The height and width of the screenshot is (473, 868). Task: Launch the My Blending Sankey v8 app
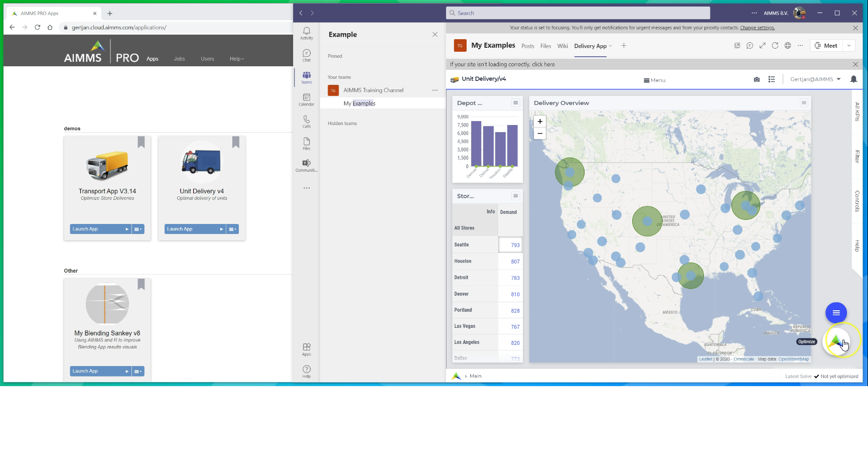tap(100, 371)
